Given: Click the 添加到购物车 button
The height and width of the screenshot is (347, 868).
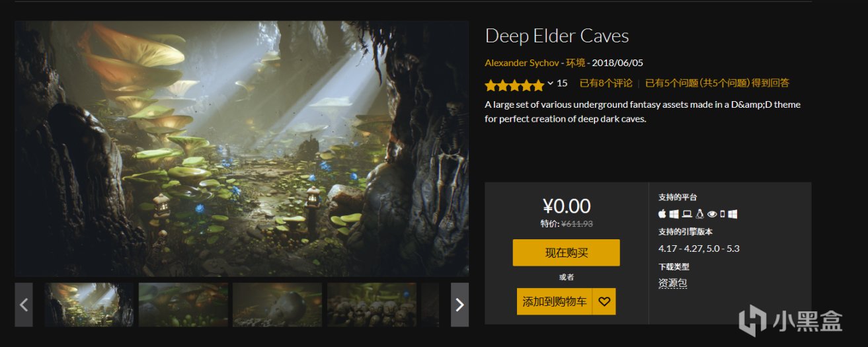Looking at the screenshot, I should pyautogui.click(x=555, y=301).
